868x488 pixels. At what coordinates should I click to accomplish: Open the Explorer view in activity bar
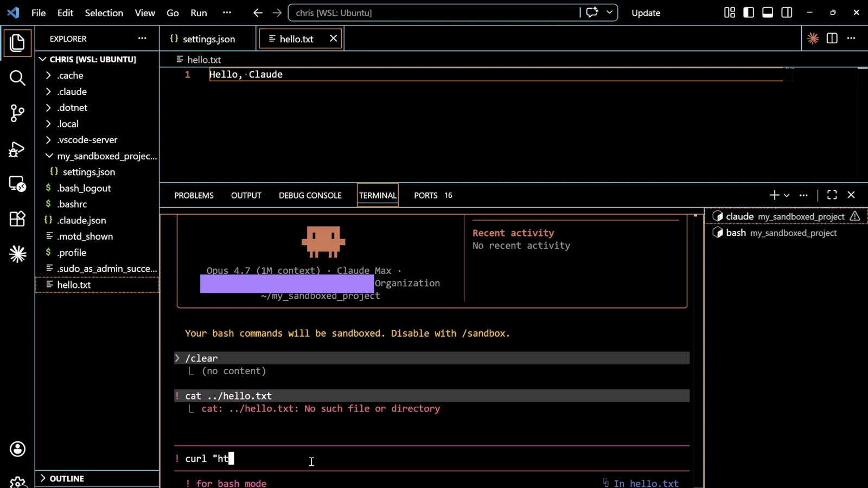17,43
